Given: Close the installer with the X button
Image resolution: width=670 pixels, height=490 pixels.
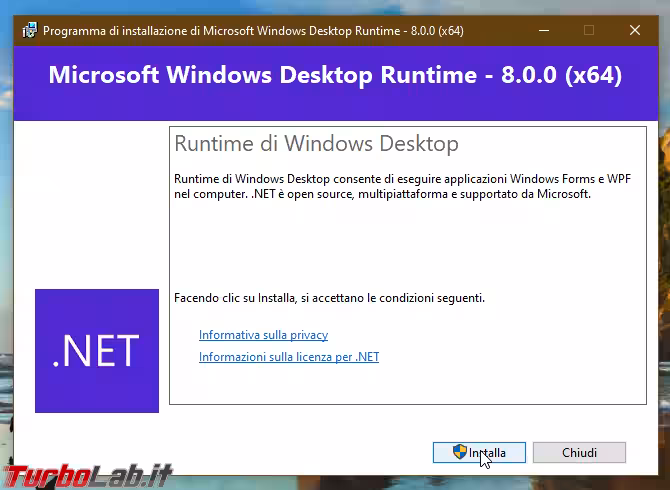Looking at the screenshot, I should point(634,30).
